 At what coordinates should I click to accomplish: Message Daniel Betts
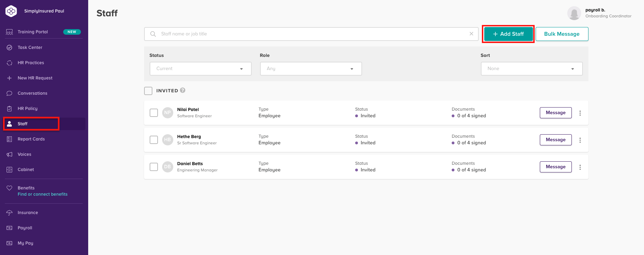(x=555, y=167)
